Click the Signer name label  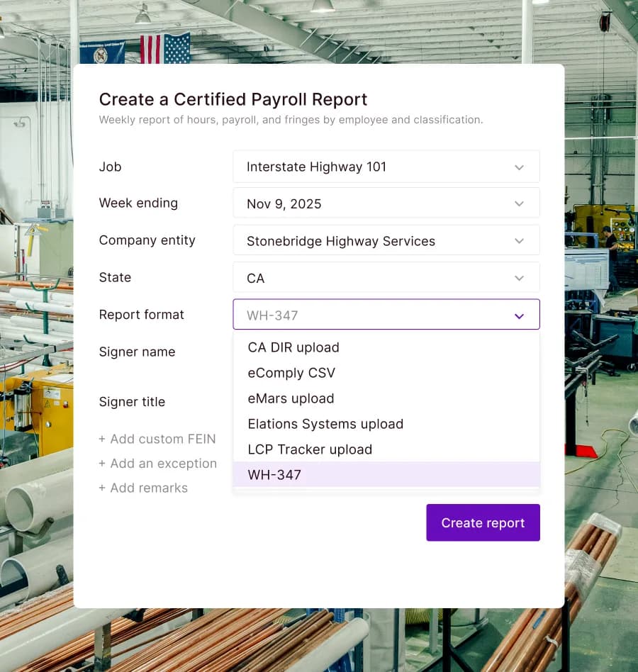coord(137,352)
